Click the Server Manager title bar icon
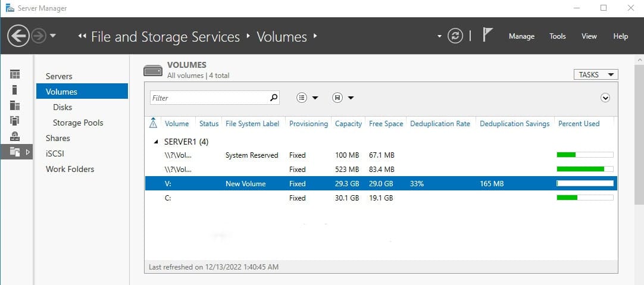Image resolution: width=644 pixels, height=285 pixels. click(x=10, y=8)
